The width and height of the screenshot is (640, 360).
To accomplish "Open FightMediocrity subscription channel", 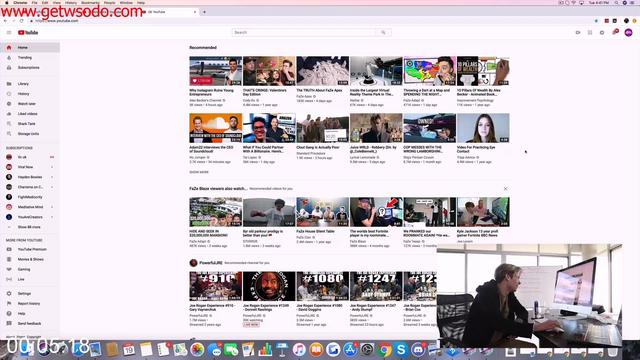I will [30, 197].
